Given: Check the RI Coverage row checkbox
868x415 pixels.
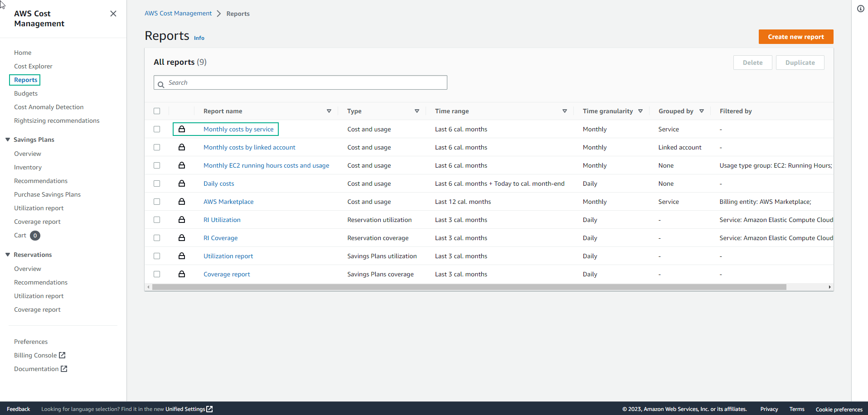Looking at the screenshot, I should 157,238.
